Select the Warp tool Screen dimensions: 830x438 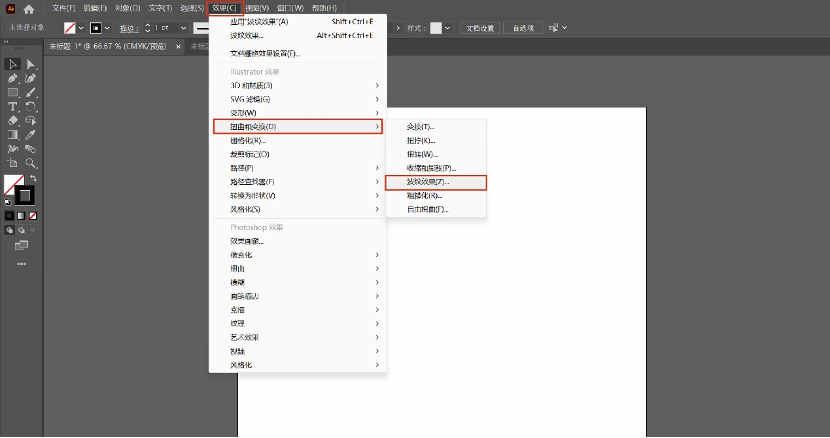tap(13, 149)
